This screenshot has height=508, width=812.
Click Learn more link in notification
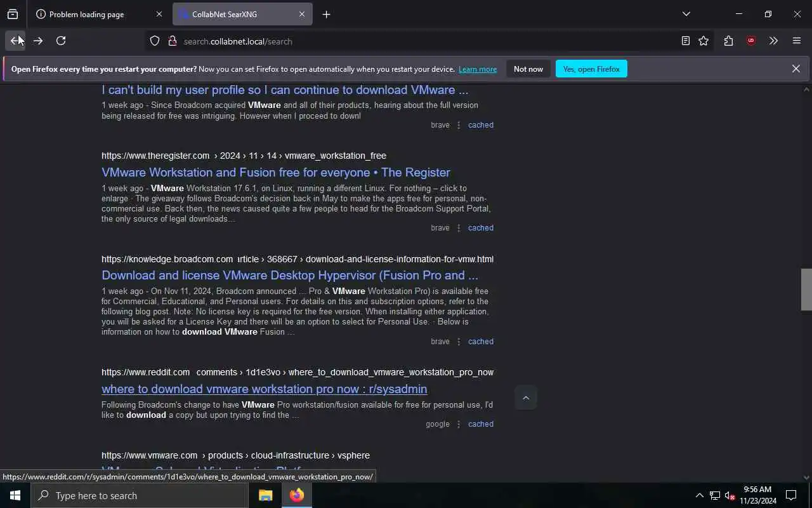coord(478,69)
